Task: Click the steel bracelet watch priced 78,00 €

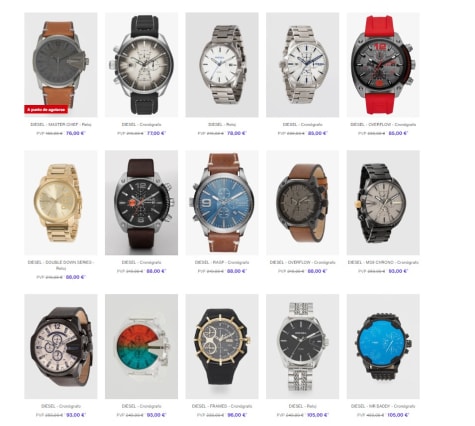Action: point(222,65)
